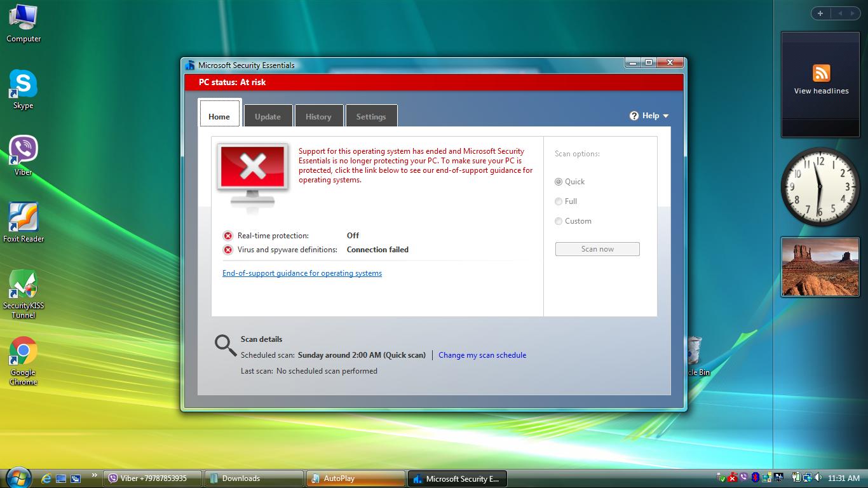868x488 pixels.
Task: Maximize the Microsoft Security Essentials window
Action: [648, 62]
